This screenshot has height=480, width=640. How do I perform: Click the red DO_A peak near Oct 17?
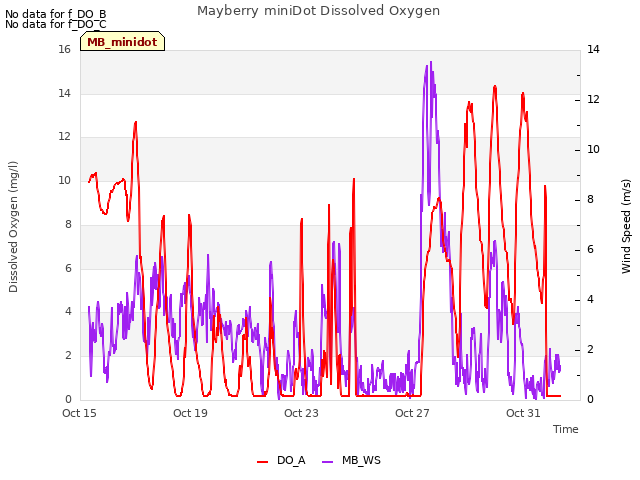(x=136, y=122)
